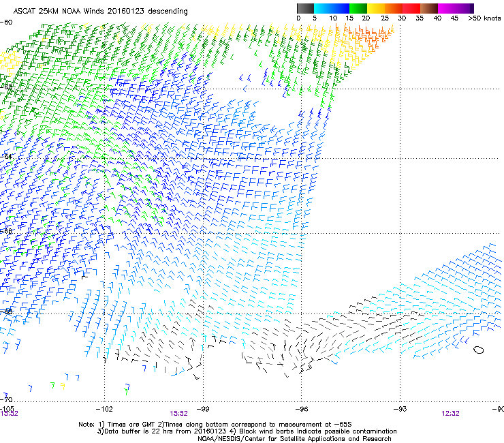Click the '-70' latitude label
The image size is (504, 443).
6,399
